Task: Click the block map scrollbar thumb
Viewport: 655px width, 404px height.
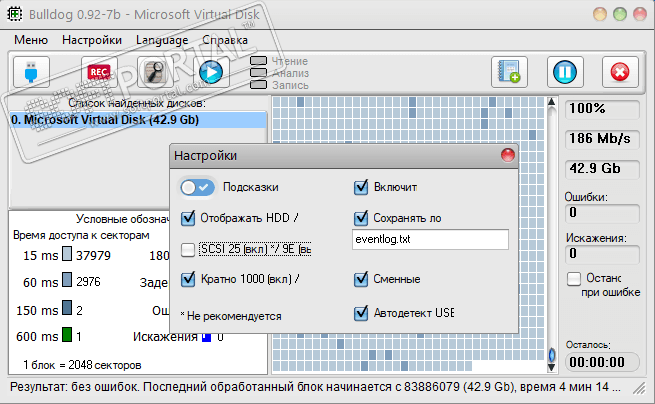Action: point(551,355)
